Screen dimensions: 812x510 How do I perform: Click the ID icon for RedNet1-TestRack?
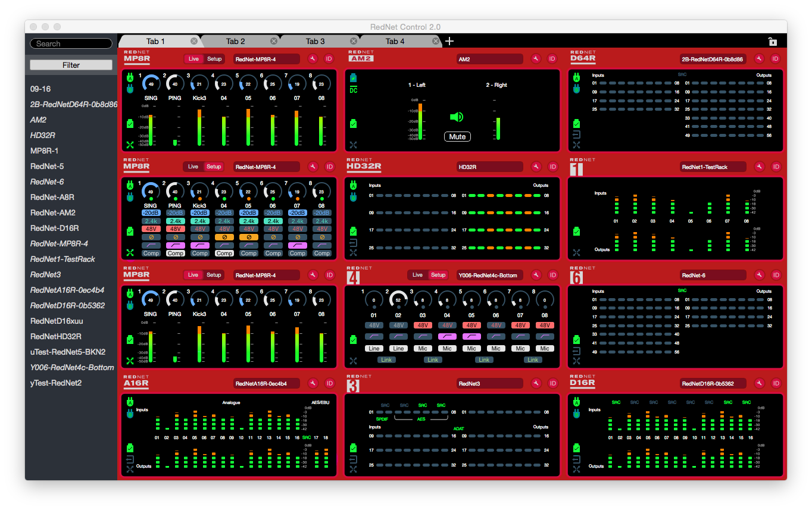(x=776, y=167)
